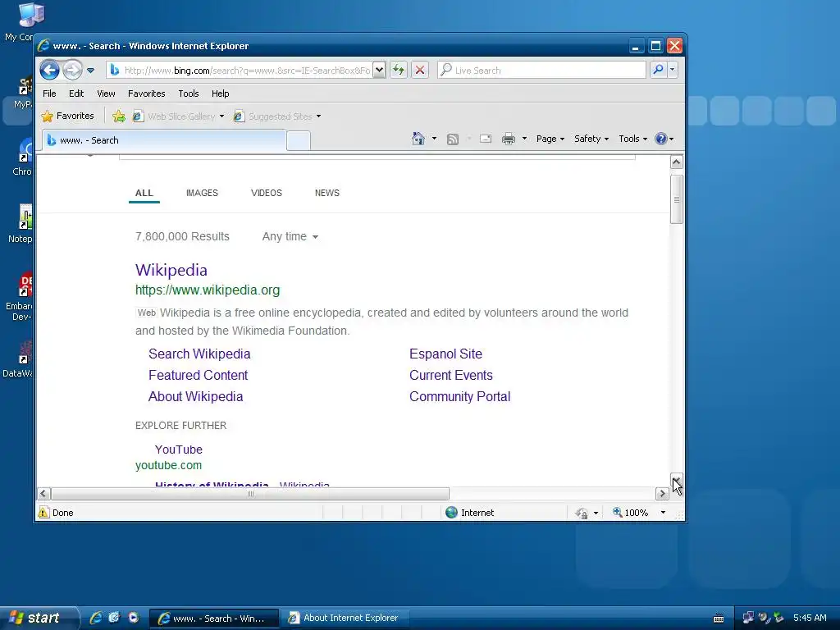
Task: Open the Tools command bar menu
Action: 632,139
